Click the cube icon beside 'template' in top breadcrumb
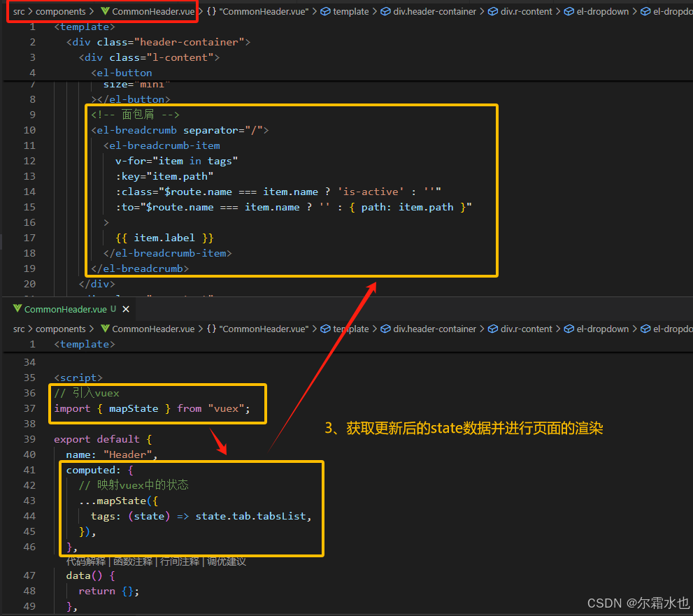This screenshot has height=616, width=693. point(325,11)
